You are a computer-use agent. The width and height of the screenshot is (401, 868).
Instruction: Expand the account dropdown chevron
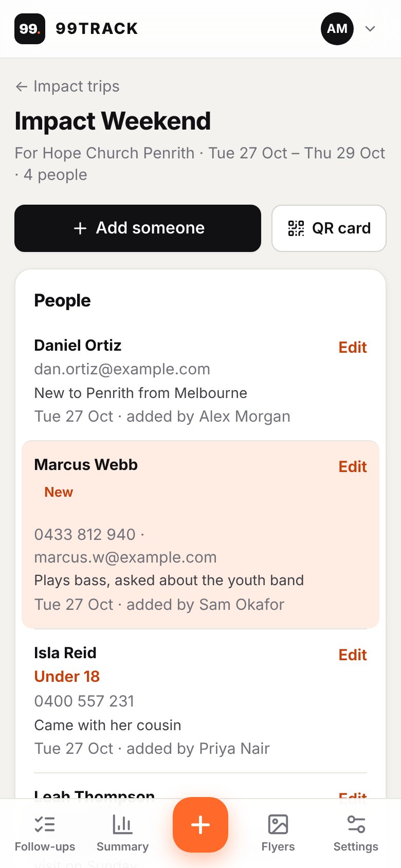tap(370, 29)
